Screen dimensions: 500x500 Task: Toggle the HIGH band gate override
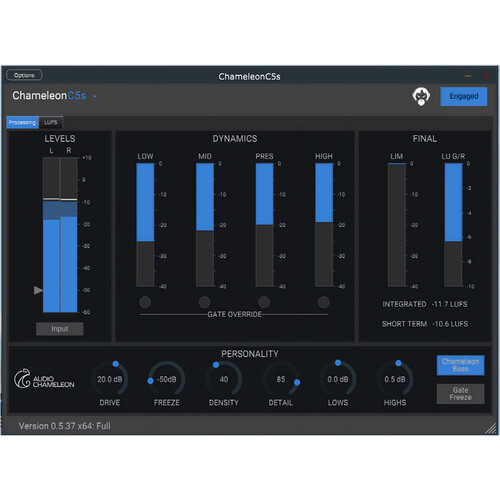pos(323,302)
